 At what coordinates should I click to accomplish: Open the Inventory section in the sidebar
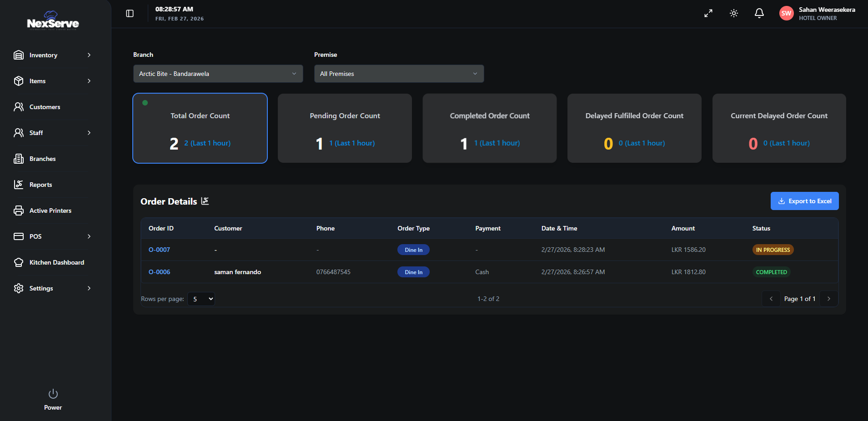(x=43, y=55)
